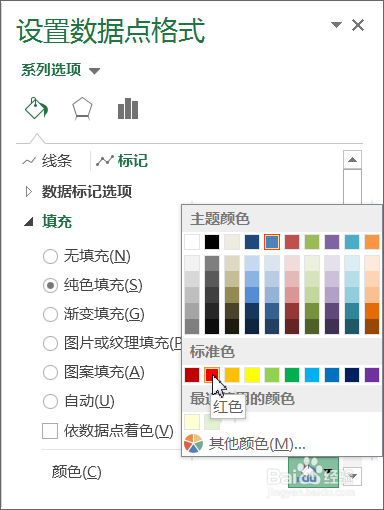Pick the yellow standard color swatch
384x510 pixels.
[x=252, y=375]
